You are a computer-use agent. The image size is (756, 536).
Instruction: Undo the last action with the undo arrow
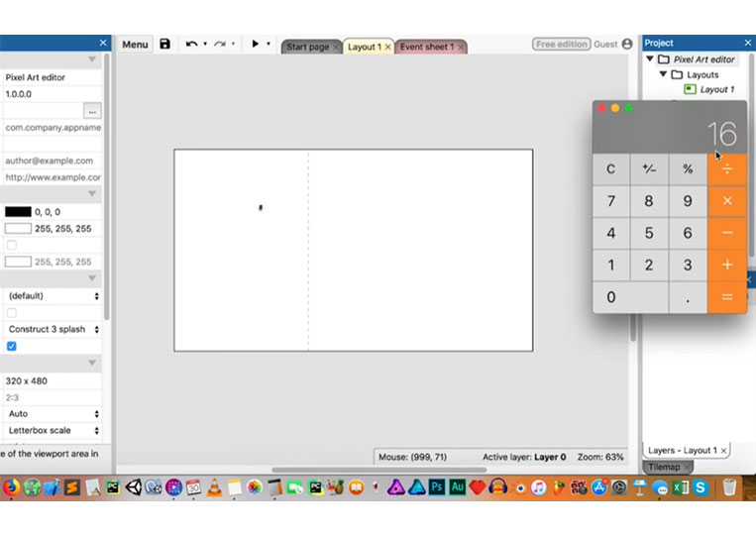click(191, 45)
